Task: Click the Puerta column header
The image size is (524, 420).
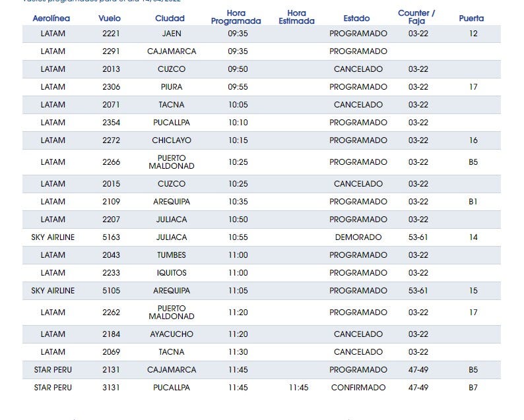Action: [x=471, y=18]
